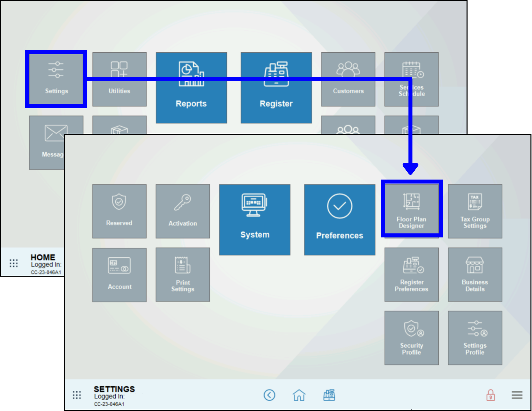
Task: Open Register Preferences
Action: (412, 274)
